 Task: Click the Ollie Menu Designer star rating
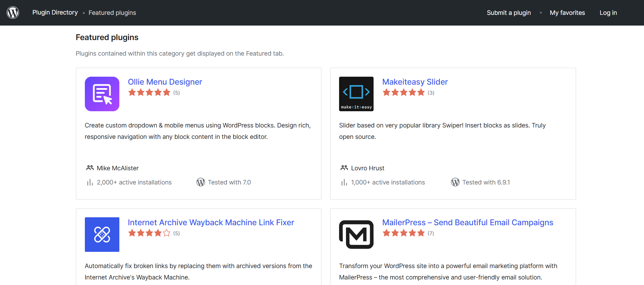coord(149,92)
